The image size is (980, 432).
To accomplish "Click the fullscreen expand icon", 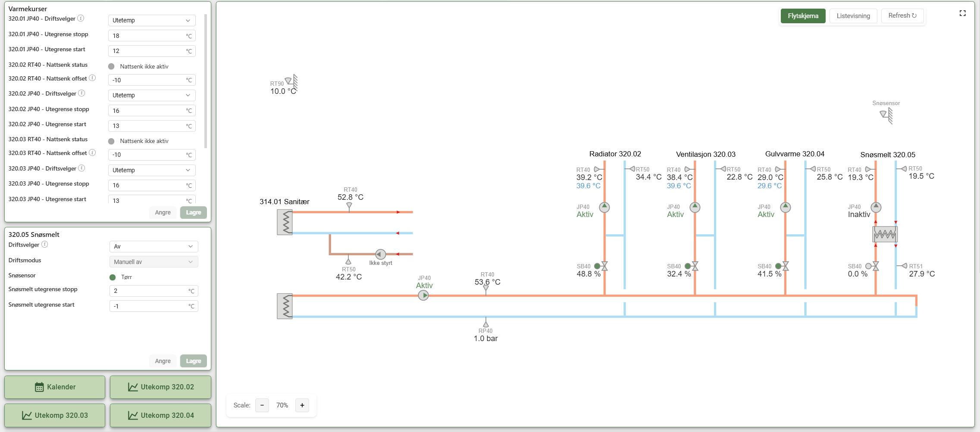I will pyautogui.click(x=962, y=13).
